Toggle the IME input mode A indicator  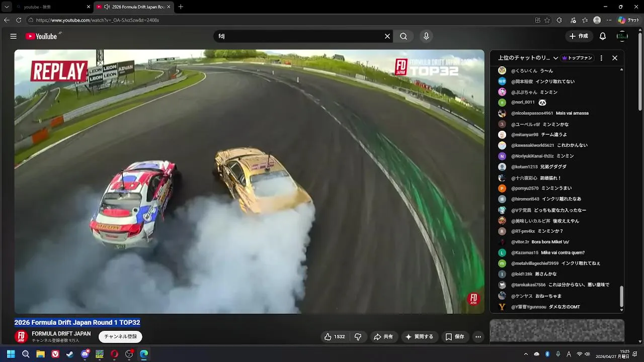[x=569, y=354]
